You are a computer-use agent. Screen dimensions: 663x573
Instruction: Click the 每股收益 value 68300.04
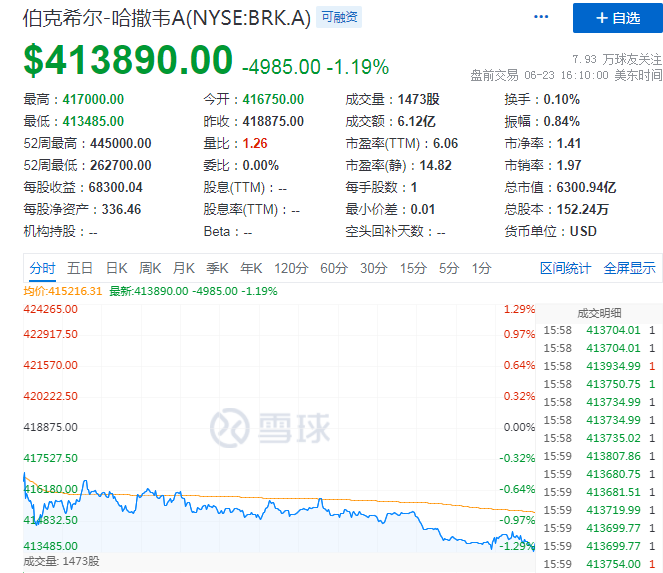(115, 187)
